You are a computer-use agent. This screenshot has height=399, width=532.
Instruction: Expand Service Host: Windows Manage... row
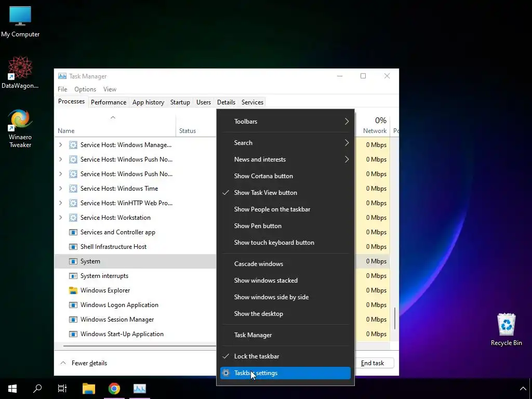pyautogui.click(x=60, y=145)
